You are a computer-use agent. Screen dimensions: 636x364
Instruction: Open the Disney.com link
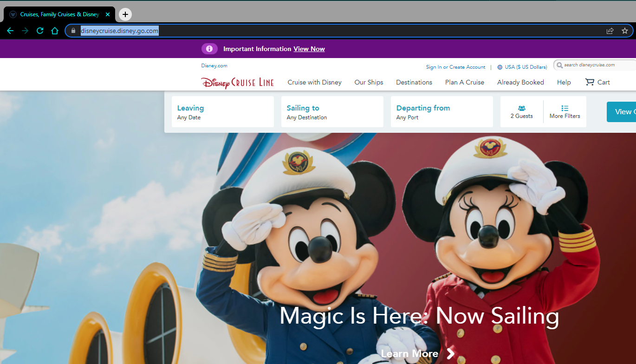click(x=214, y=65)
